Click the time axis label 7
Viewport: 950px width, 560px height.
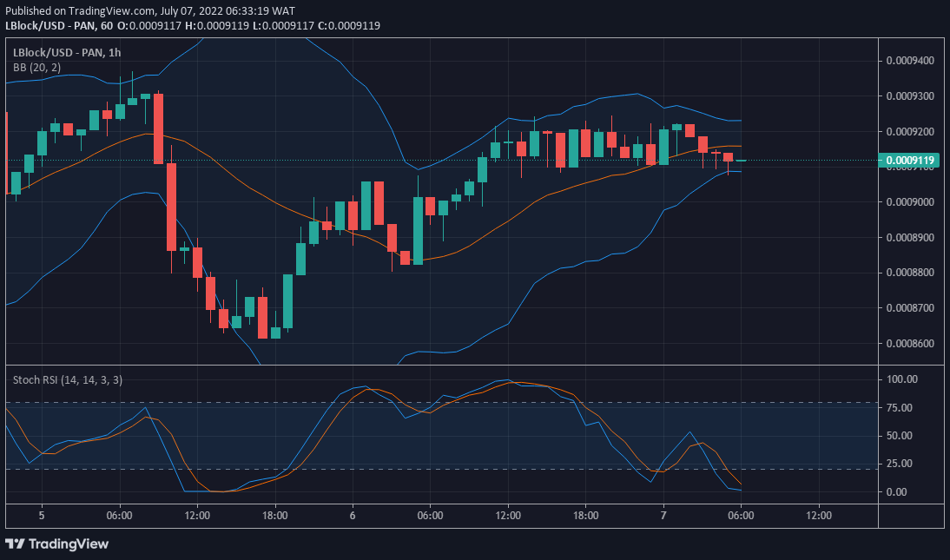[x=663, y=516]
